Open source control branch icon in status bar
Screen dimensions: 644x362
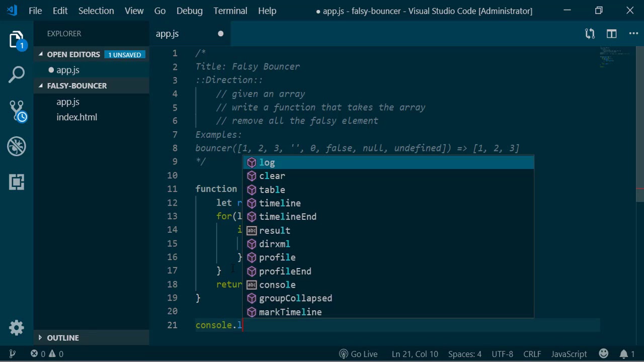tap(13, 354)
